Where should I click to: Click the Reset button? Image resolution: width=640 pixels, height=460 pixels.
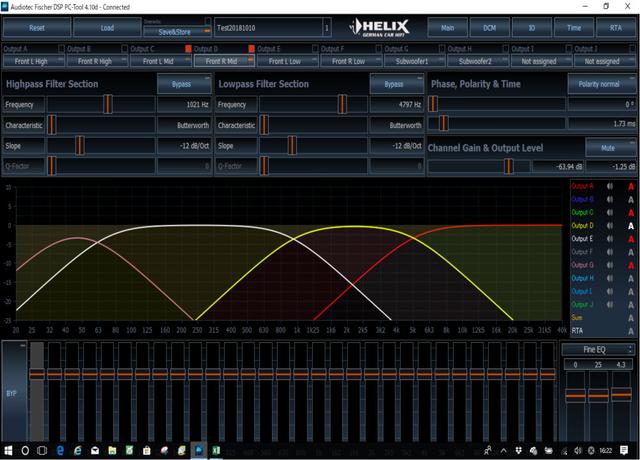[x=37, y=28]
